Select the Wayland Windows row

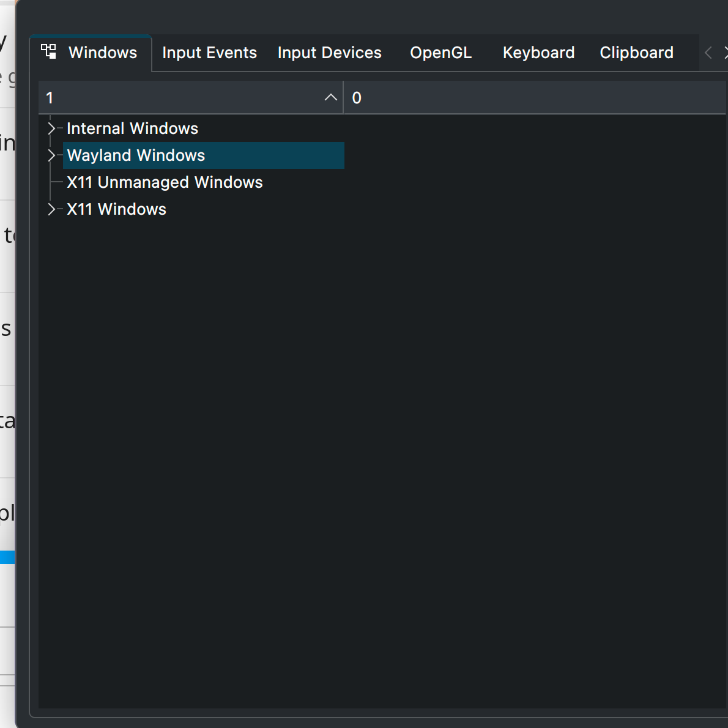[136, 155]
